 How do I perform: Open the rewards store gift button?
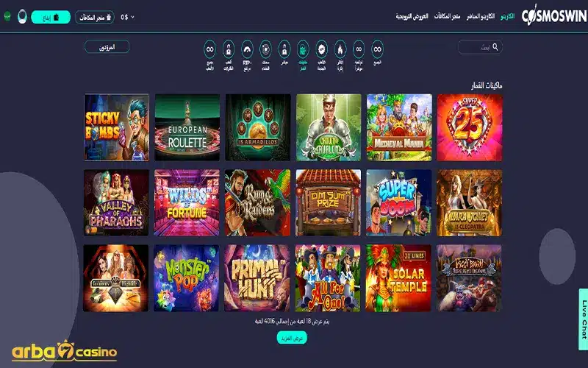click(x=95, y=17)
